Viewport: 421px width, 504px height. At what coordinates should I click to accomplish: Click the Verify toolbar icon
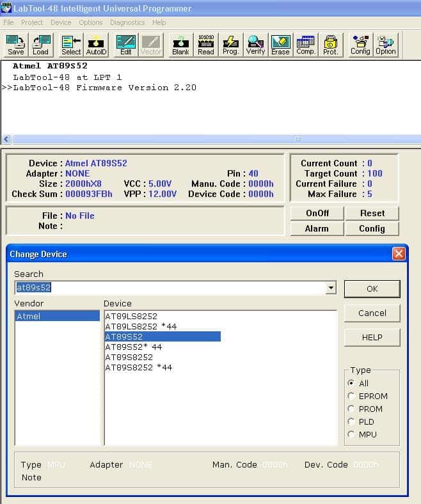point(256,45)
